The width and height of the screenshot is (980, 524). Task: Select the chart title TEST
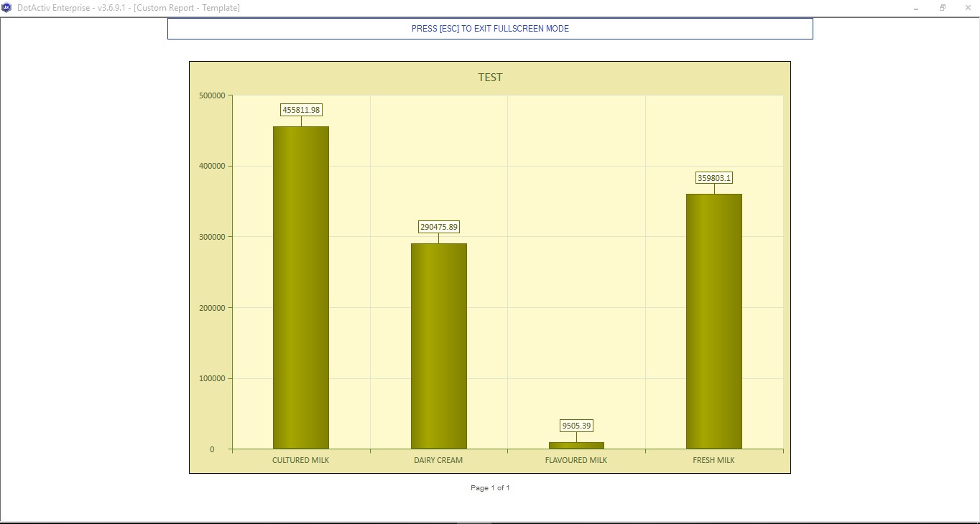point(490,78)
